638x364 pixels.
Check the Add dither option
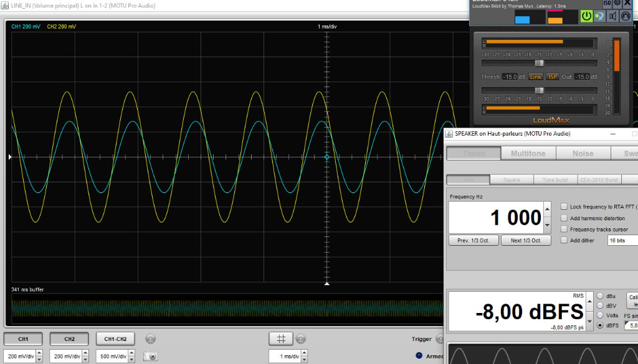[x=564, y=240]
